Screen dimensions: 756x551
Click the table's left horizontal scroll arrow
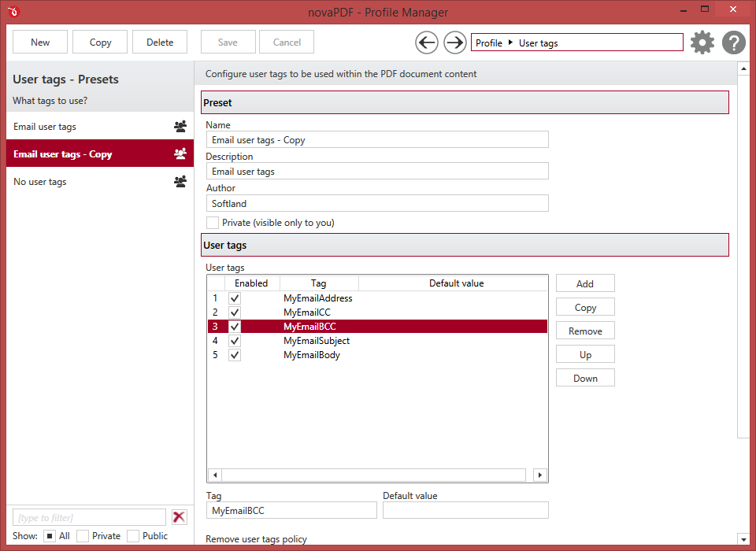click(x=215, y=475)
